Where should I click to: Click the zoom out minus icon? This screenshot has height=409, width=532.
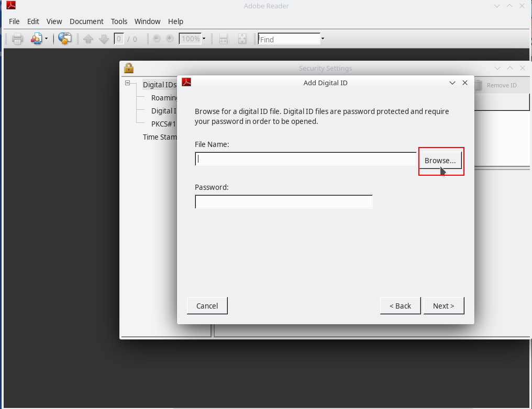[157, 39]
